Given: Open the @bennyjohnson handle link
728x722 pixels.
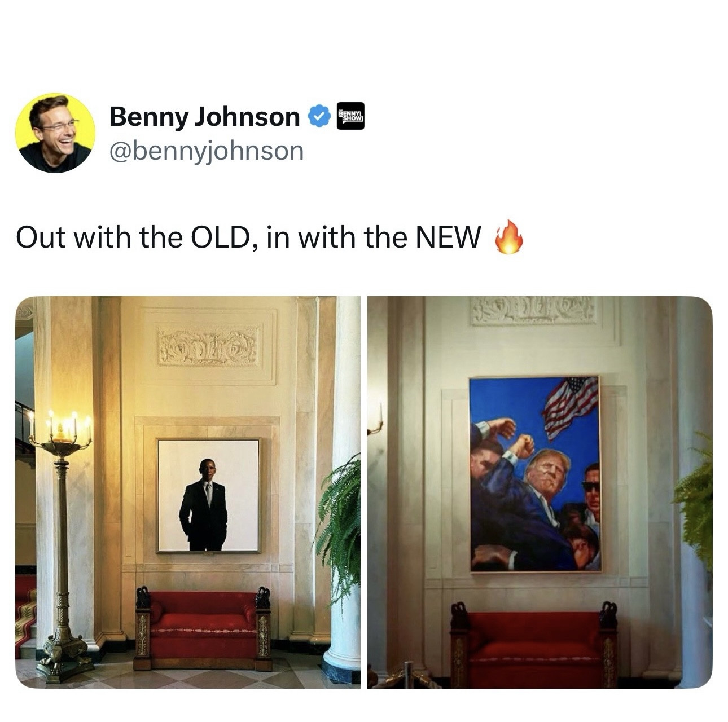Looking at the screenshot, I should click(x=206, y=151).
